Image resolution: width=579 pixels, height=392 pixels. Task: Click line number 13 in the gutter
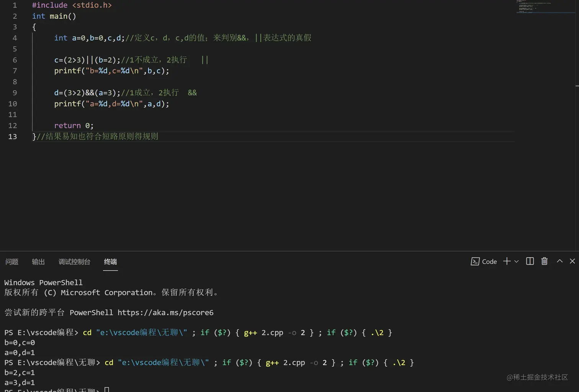(13, 137)
